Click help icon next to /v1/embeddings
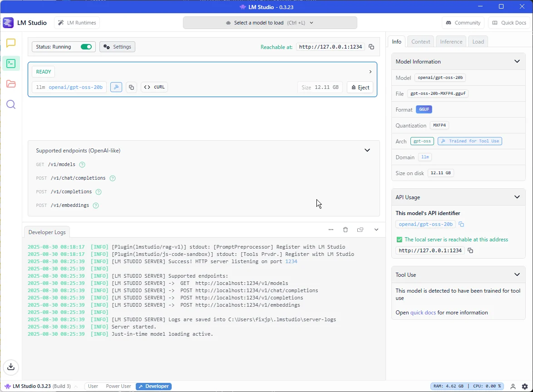Image resolution: width=533 pixels, height=392 pixels. [x=96, y=206]
